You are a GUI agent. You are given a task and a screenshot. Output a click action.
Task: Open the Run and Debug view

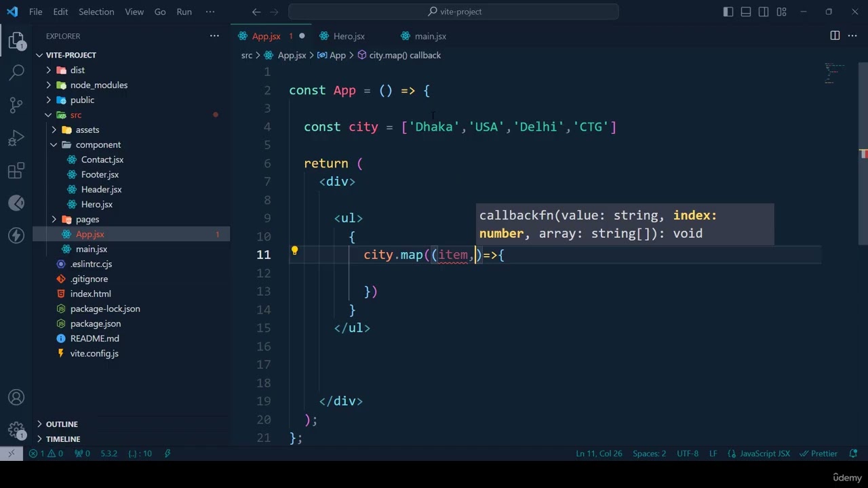[x=16, y=138]
